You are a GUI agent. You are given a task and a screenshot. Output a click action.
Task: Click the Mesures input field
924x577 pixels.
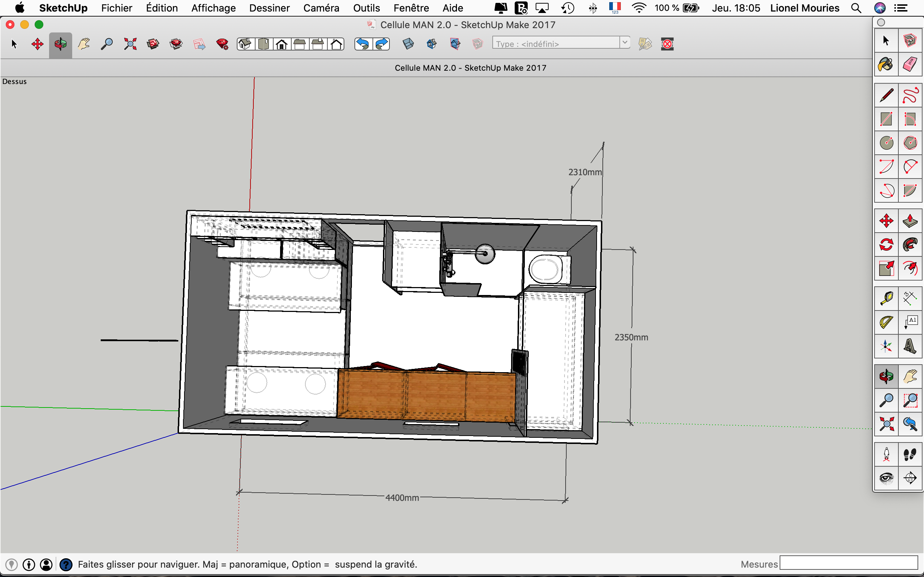[x=849, y=563]
